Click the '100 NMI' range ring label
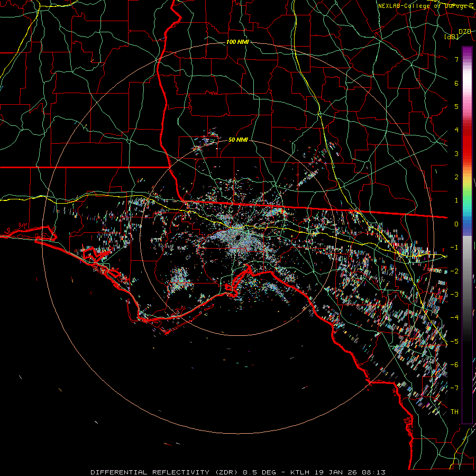The image size is (476, 476). tap(237, 42)
